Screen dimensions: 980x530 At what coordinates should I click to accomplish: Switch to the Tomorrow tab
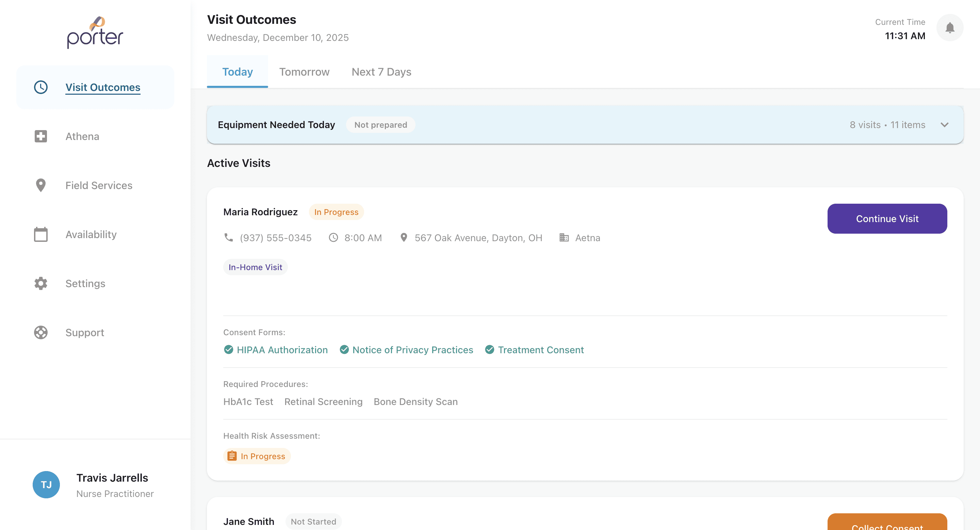point(304,72)
